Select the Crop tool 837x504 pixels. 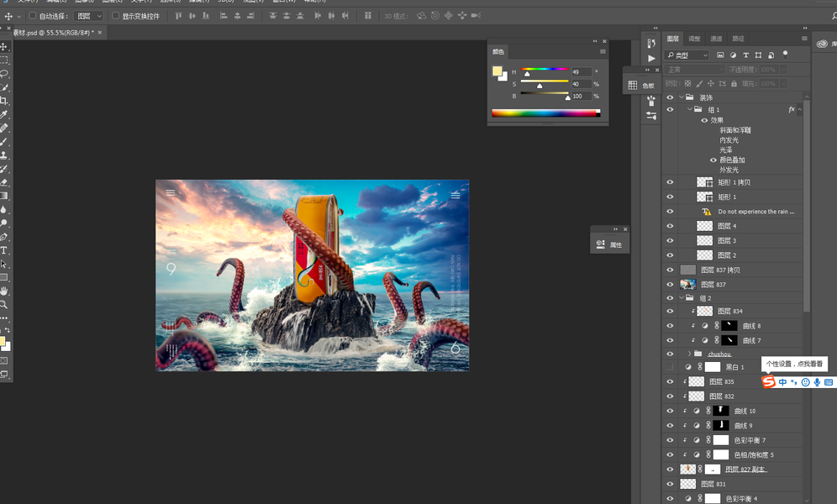(x=4, y=100)
